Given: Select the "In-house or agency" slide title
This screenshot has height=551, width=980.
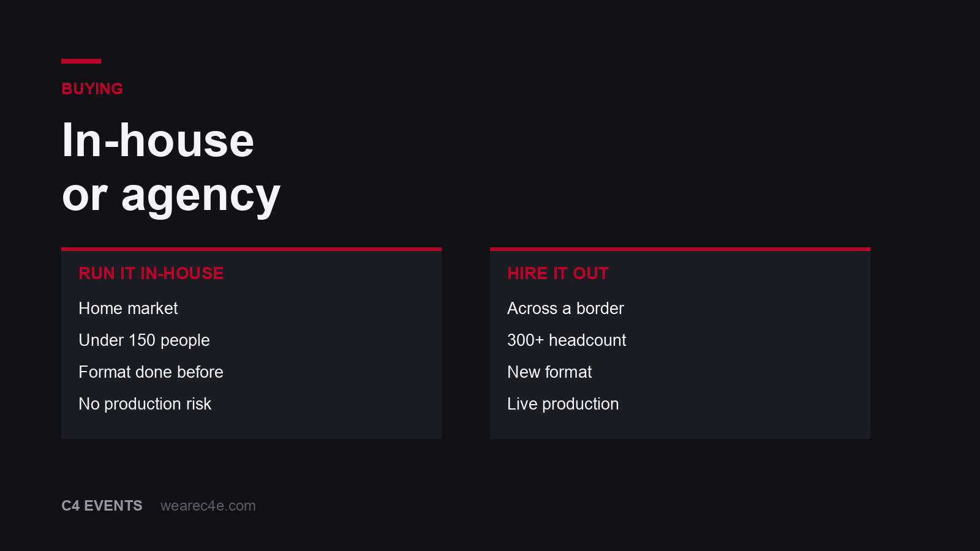Looking at the screenshot, I should point(171,167).
